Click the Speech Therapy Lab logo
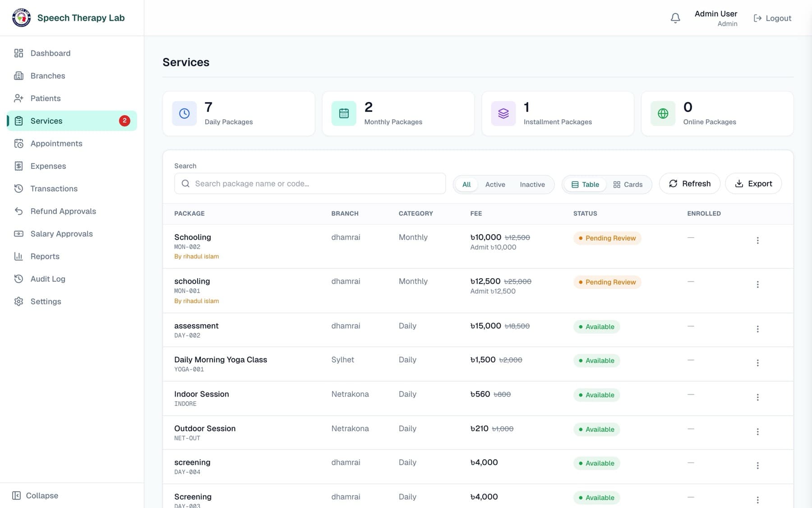The image size is (812, 508). 21,18
